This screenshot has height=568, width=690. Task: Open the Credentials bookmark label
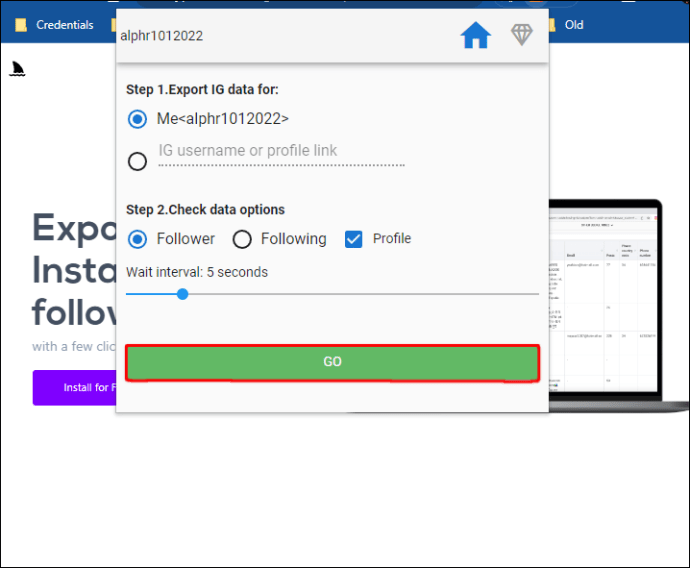(65, 25)
